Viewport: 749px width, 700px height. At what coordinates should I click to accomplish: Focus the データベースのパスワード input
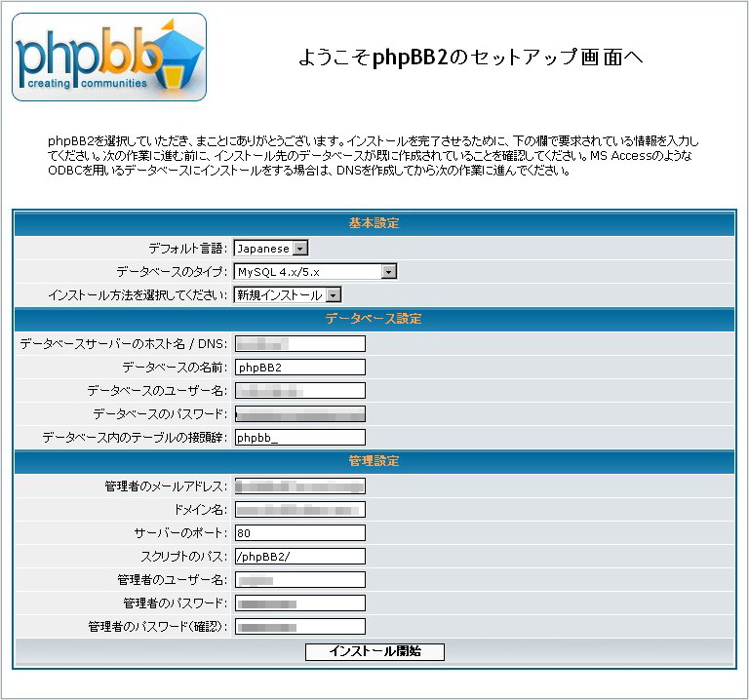point(300,414)
